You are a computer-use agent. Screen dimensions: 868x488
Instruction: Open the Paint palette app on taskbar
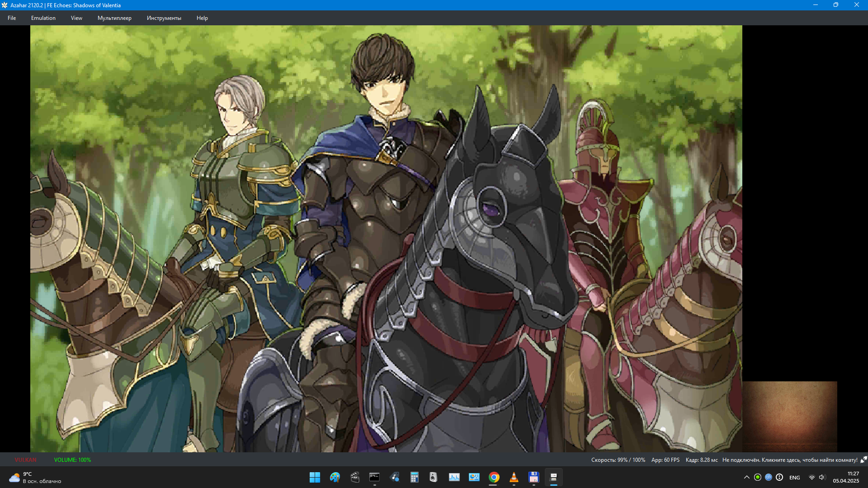pos(335,477)
